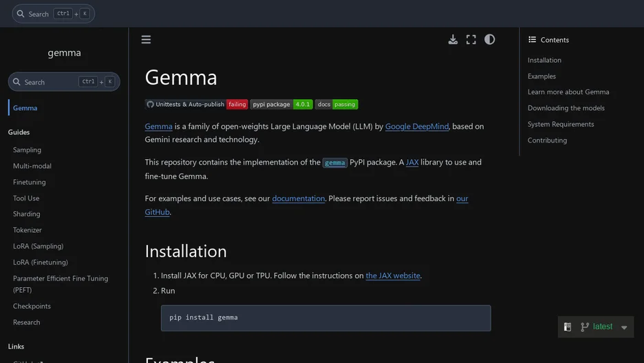
Task: Jump to System Requirements section
Action: point(561,124)
